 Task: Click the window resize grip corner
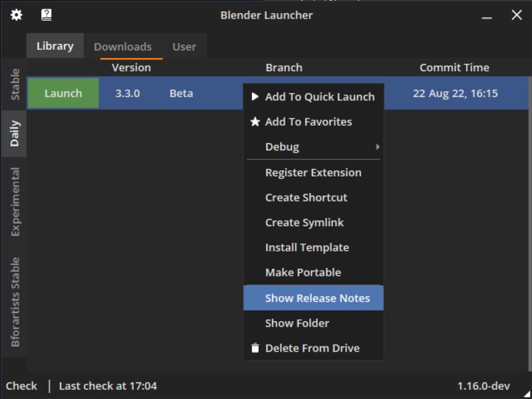click(x=526, y=394)
